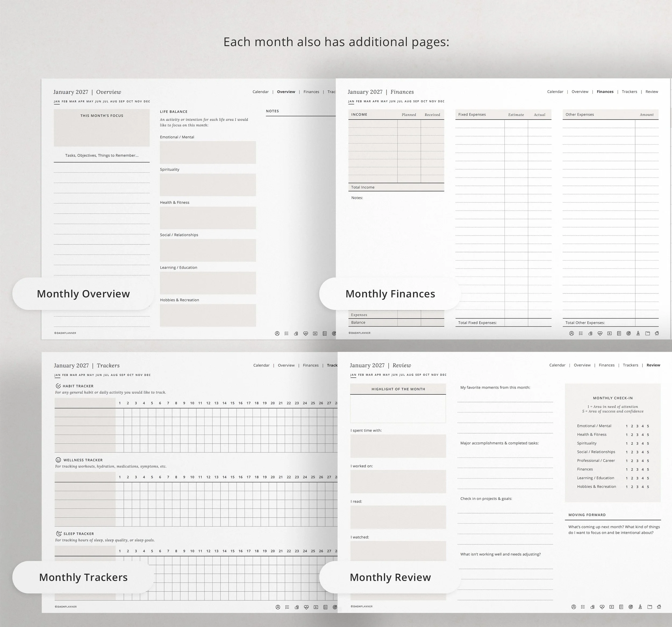Open Trackers tab on Finances page
This screenshot has width=672, height=627.
click(x=630, y=92)
